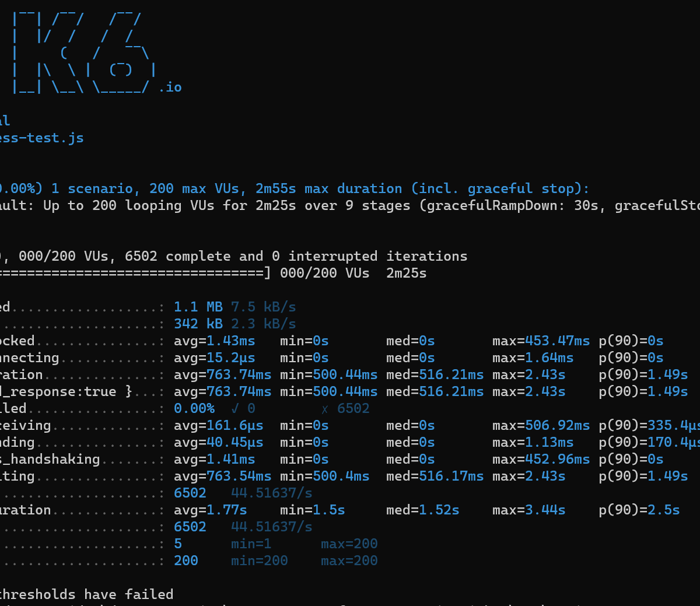Click the 342 kB data sent value
Screen dimensions: 700x606
[198, 324]
